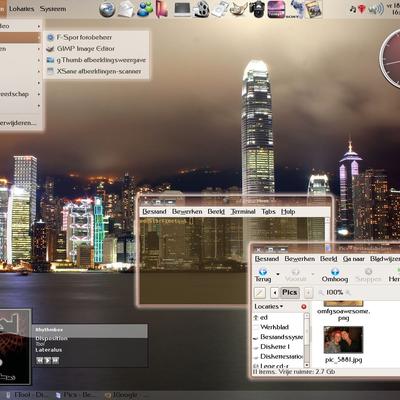400x400 pixels.
Task: Select the Pics path button
Action: tap(289, 293)
